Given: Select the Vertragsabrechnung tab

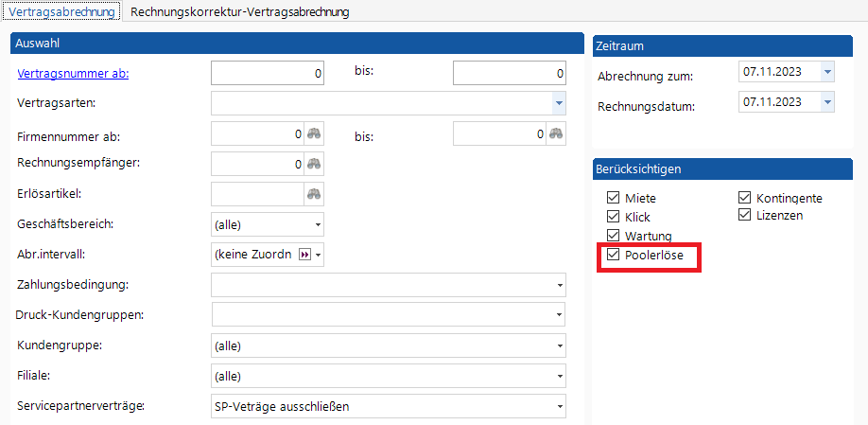Looking at the screenshot, I should [62, 12].
